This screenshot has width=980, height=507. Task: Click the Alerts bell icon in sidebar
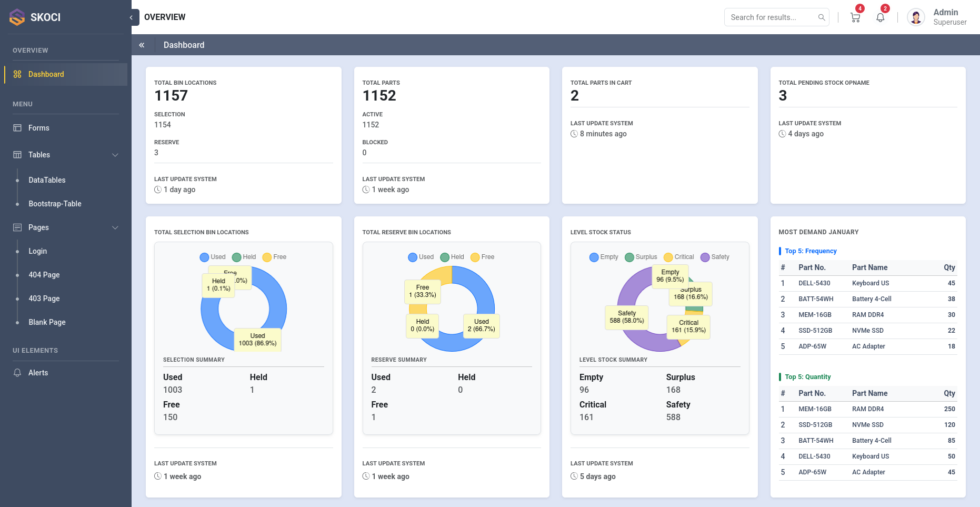click(x=17, y=372)
